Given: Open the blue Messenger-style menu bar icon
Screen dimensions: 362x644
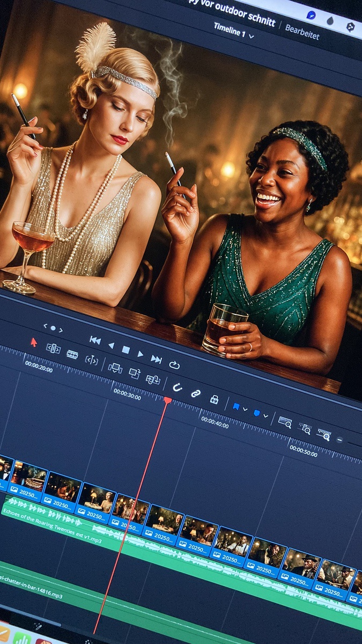Looking at the screenshot, I should point(311,15).
